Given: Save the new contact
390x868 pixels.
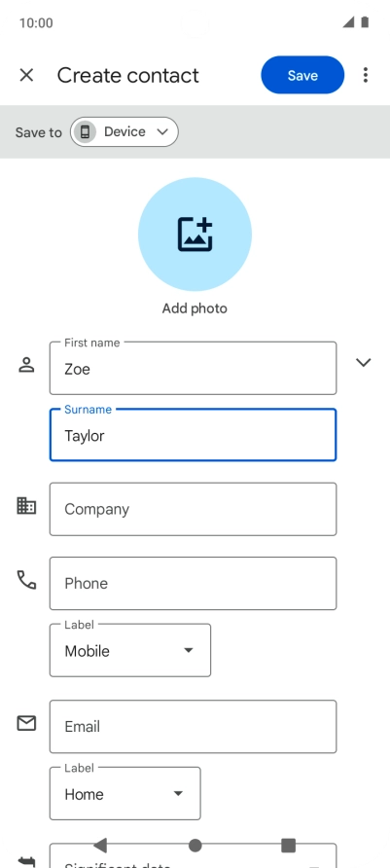Looking at the screenshot, I should click(x=302, y=75).
